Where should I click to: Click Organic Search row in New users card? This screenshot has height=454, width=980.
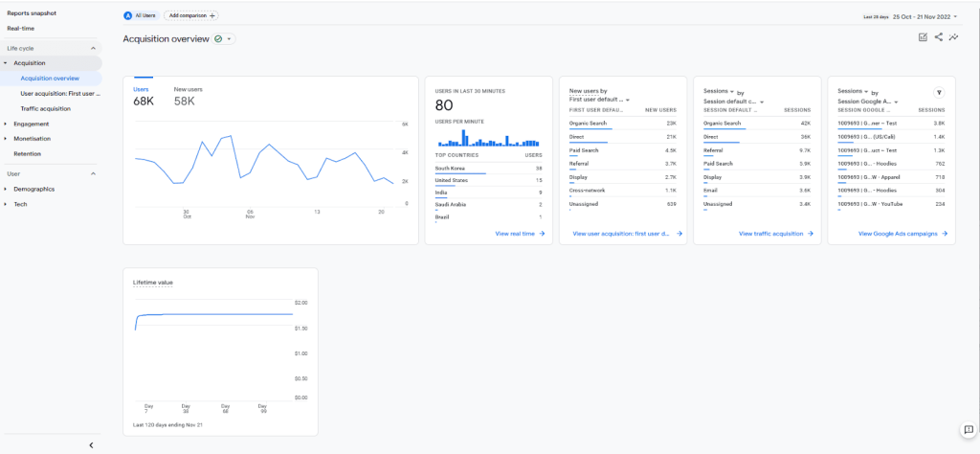622,125
